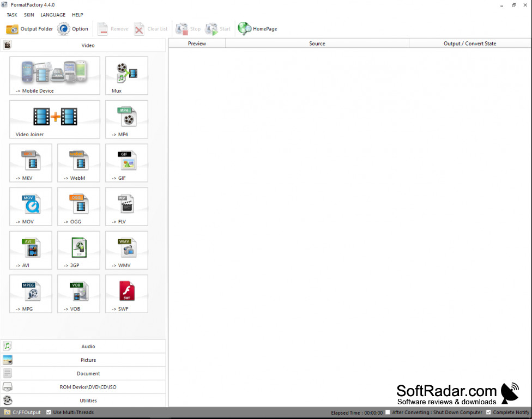
Task: Expand the ROM Device\DVD\CD\ISO section
Action: [83, 387]
